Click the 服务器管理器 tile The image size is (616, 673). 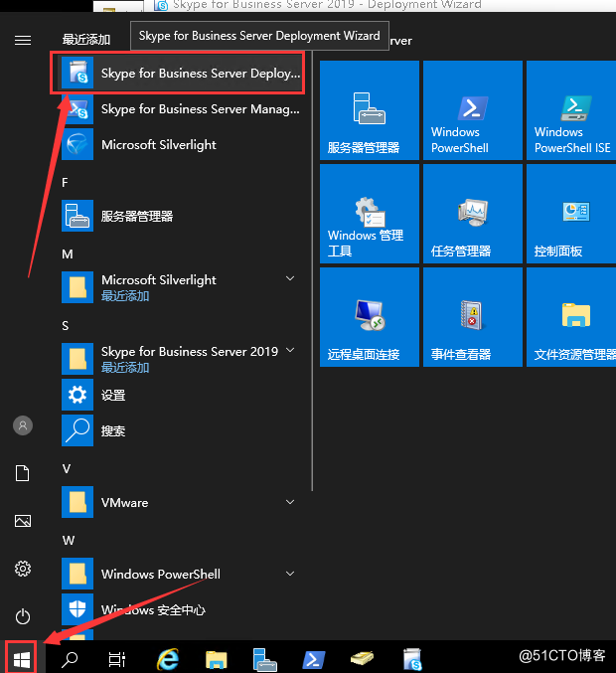pyautogui.click(x=370, y=110)
